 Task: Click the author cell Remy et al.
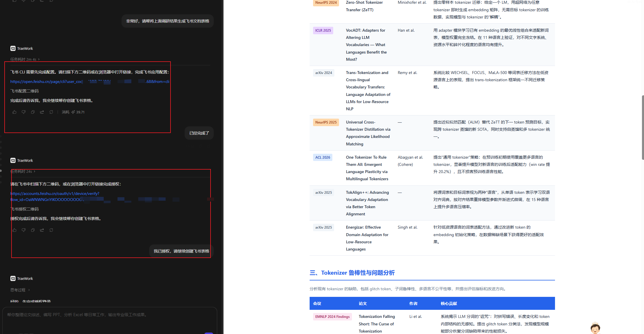(407, 73)
